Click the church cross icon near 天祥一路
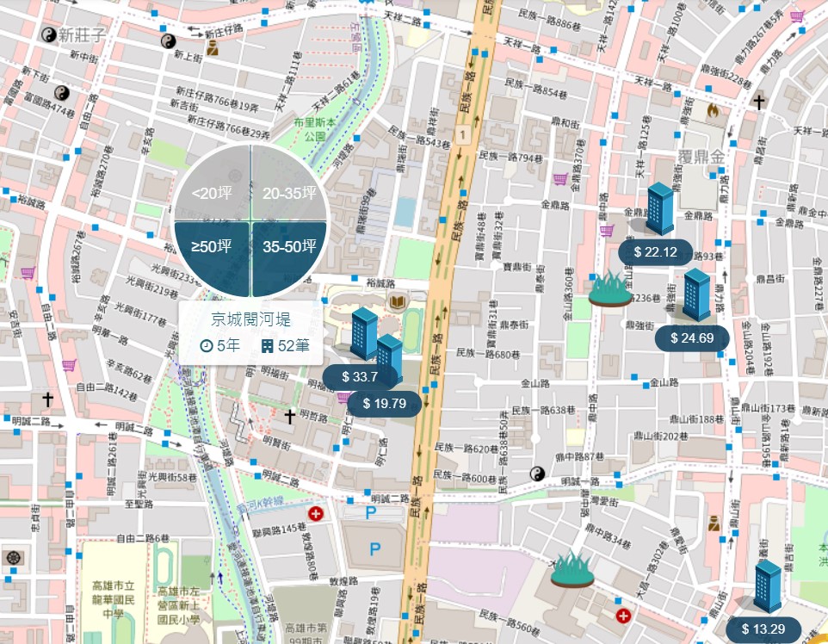 click(759, 102)
